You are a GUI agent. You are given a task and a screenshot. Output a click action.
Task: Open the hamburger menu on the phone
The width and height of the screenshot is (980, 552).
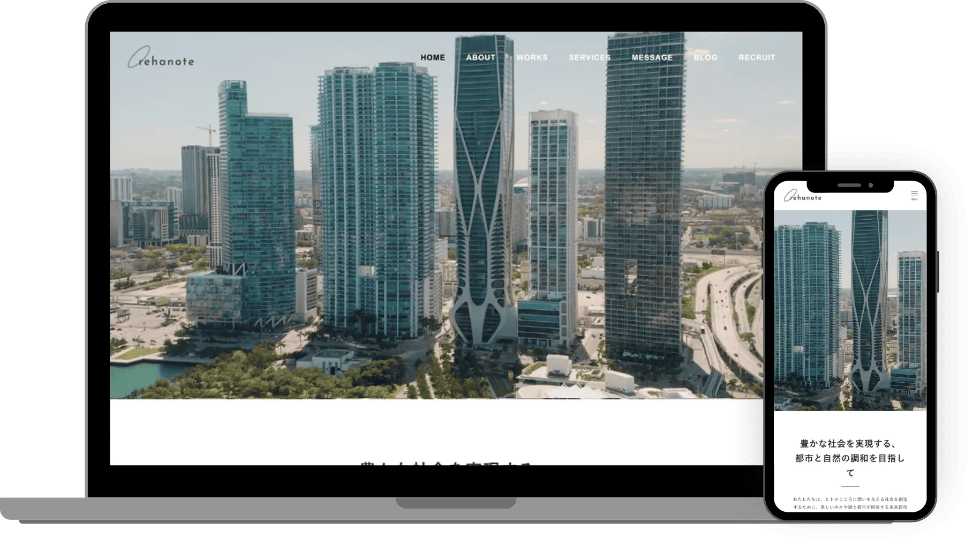point(914,196)
